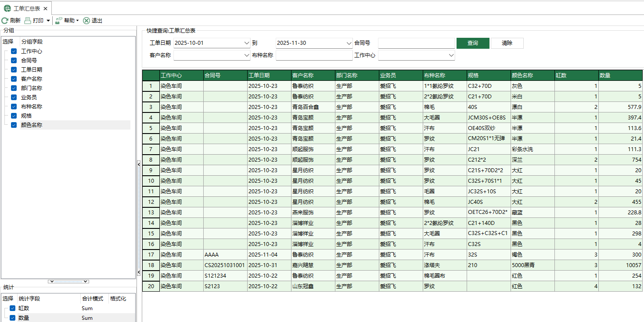The width and height of the screenshot is (644, 322).
Task: Click the help icon in toolbar
Action: click(59, 21)
